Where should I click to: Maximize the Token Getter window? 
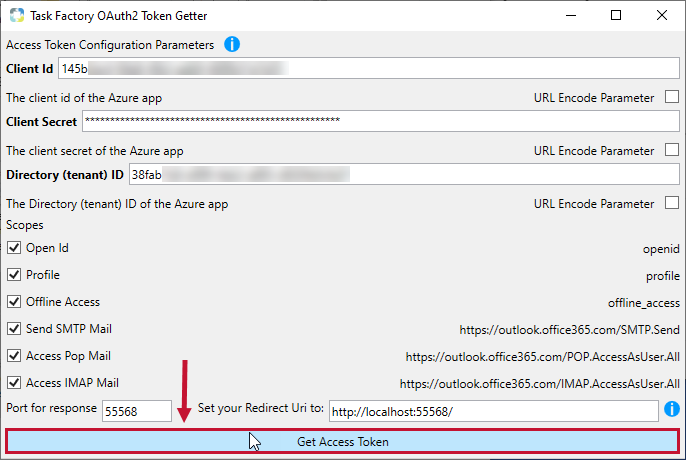pos(616,15)
